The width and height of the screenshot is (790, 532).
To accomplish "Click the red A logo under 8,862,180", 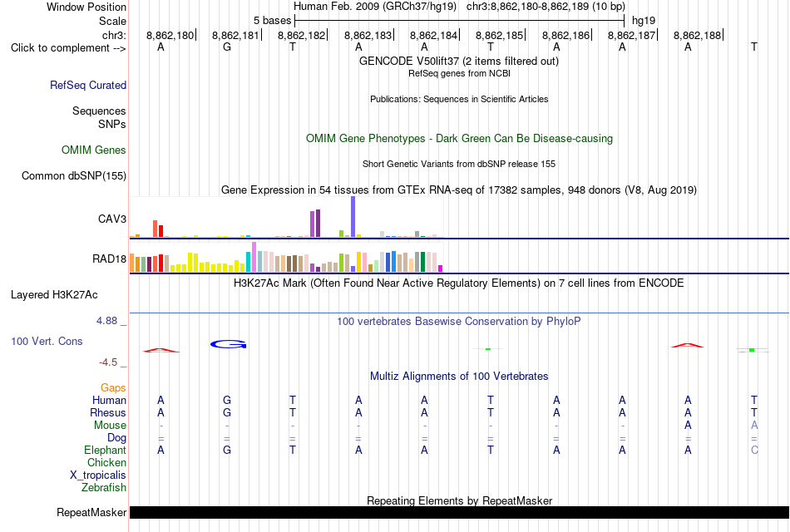I will 160,350.
